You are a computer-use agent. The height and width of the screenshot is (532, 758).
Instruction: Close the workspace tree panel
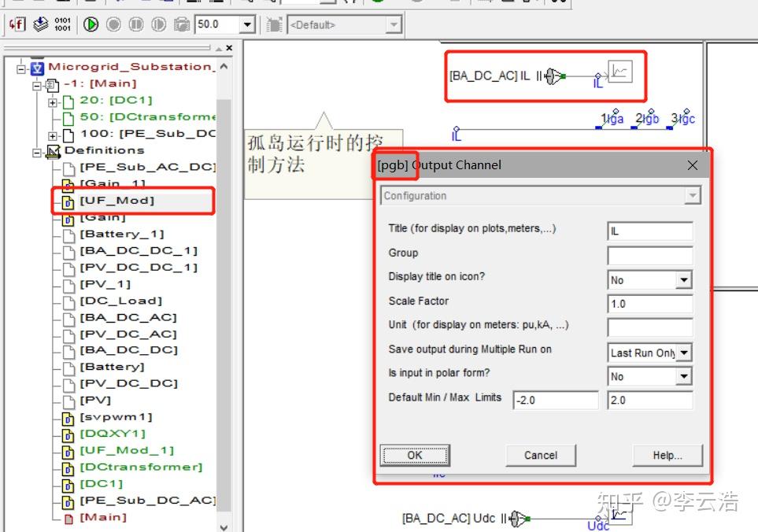coord(229,48)
